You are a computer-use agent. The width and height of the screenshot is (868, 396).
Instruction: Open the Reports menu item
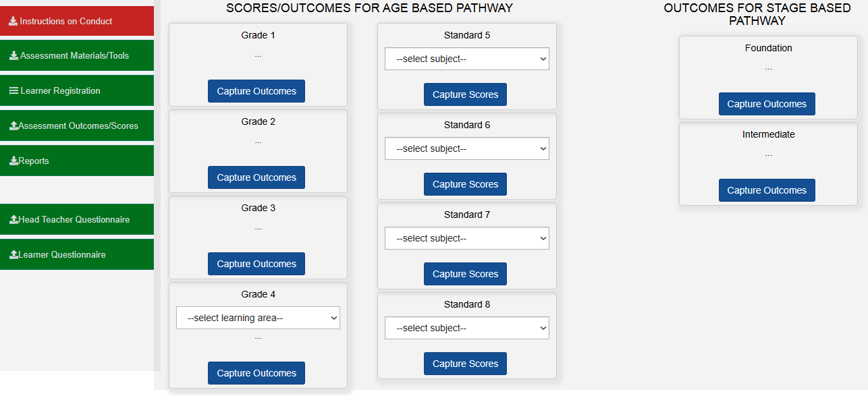[34, 161]
